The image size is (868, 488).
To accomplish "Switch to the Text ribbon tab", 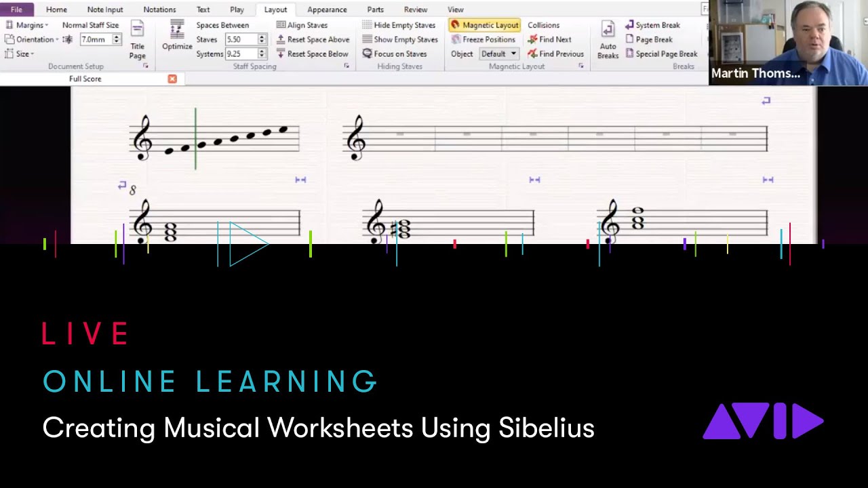I will coord(203,9).
